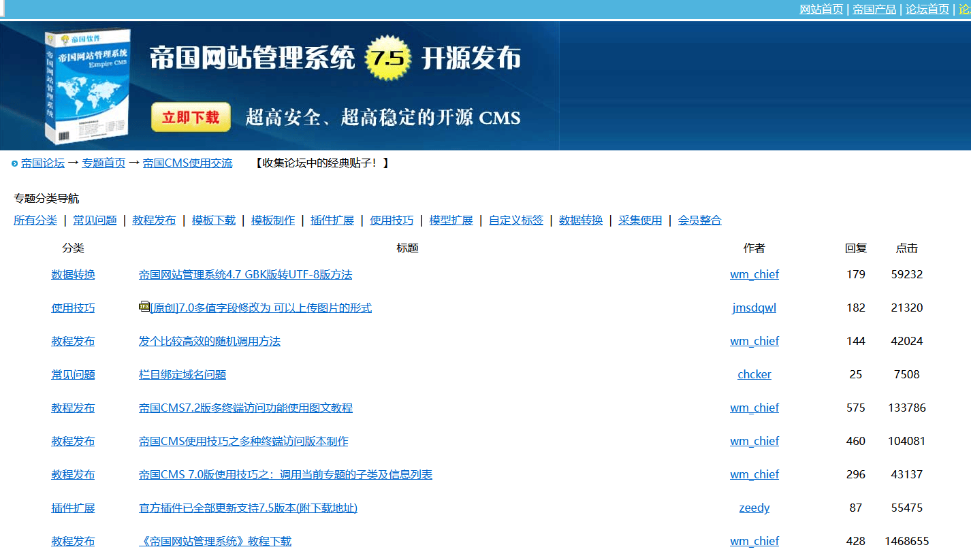Screen dimensions: 971x560
Task: Read the post 发个比较高效的随机调用方法
Action: (x=210, y=342)
